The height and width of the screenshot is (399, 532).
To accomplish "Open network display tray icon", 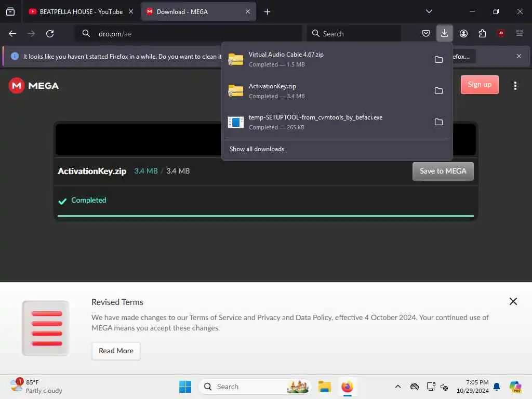I will click(431, 387).
